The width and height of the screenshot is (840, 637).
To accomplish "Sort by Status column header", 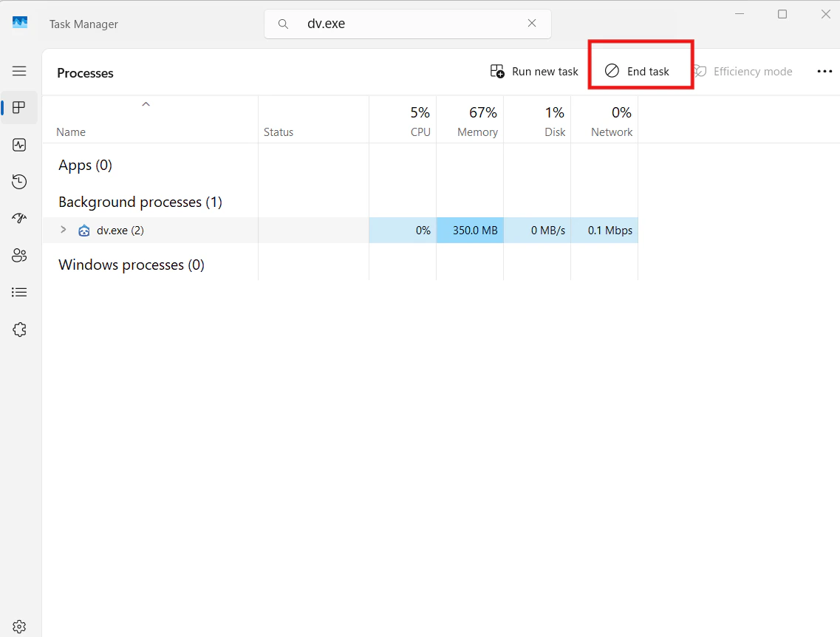I will [x=313, y=120].
